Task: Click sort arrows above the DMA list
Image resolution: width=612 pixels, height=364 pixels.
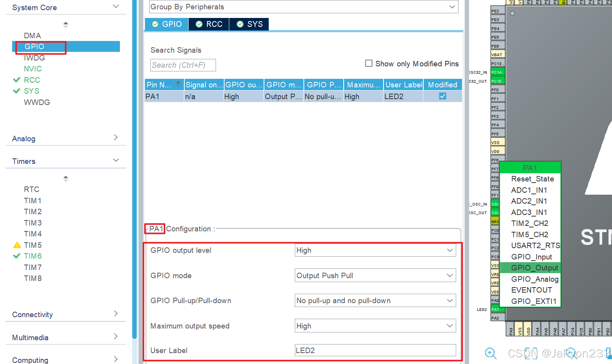Action: 66,25
